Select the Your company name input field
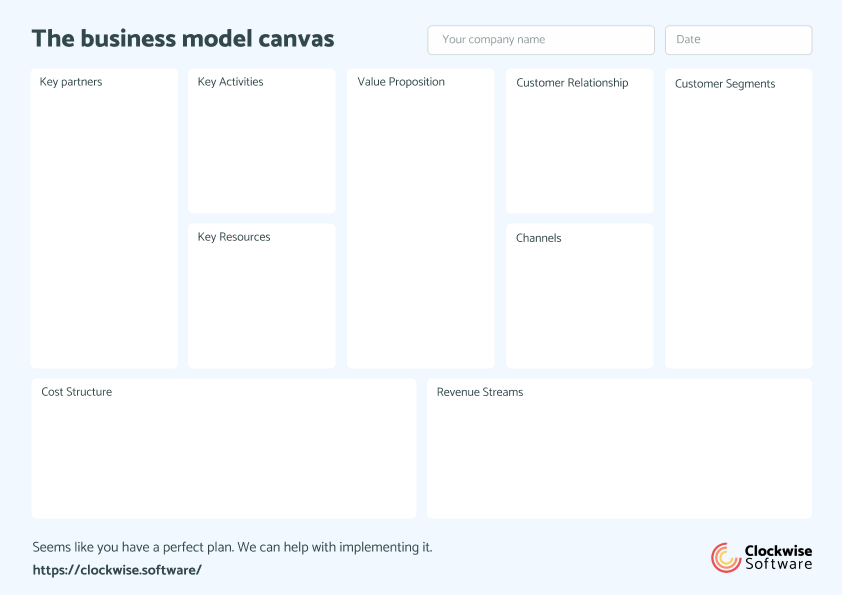The width and height of the screenshot is (842, 595). [540, 40]
